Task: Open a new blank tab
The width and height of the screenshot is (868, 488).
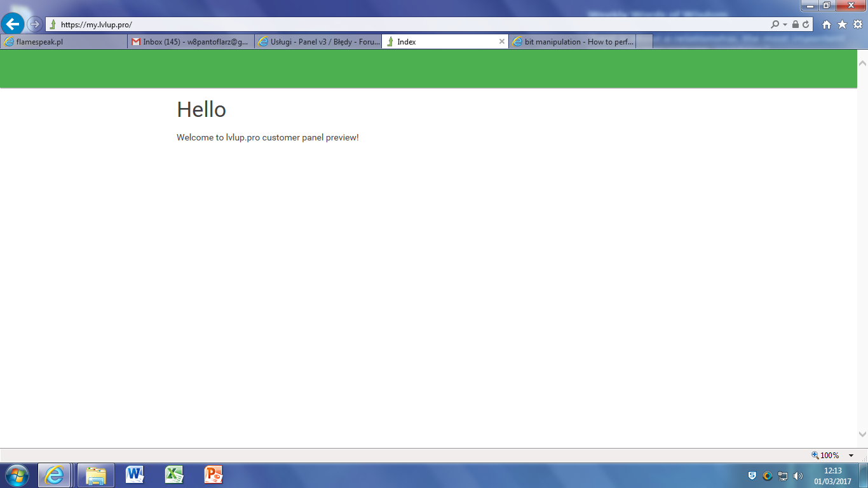Action: tap(644, 42)
